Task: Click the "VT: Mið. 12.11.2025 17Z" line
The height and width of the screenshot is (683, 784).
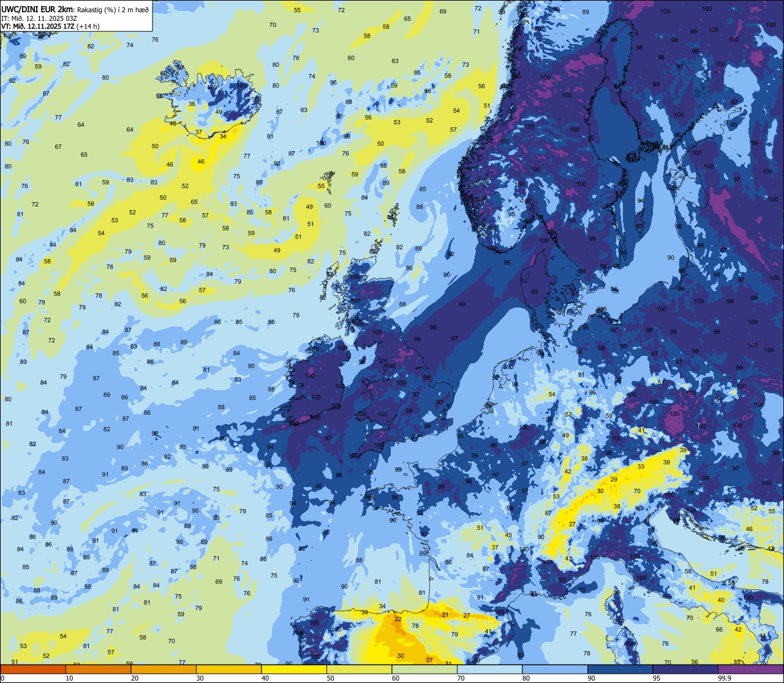Action: point(38,26)
